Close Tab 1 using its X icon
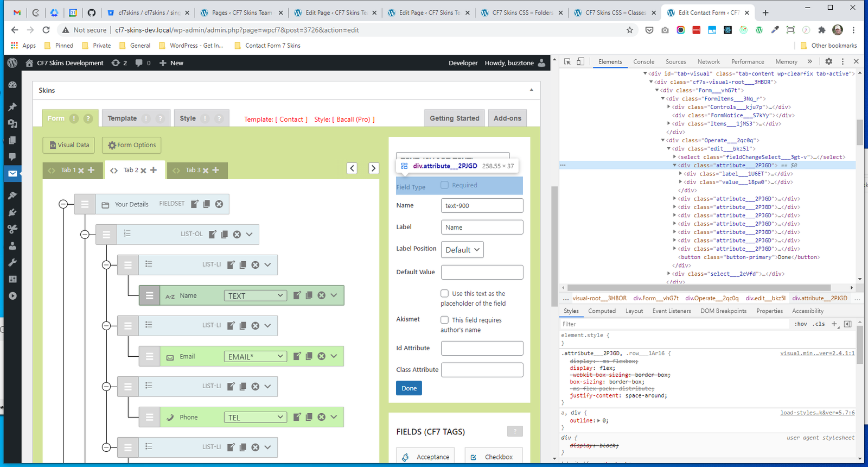This screenshot has height=467, width=868. (81, 171)
